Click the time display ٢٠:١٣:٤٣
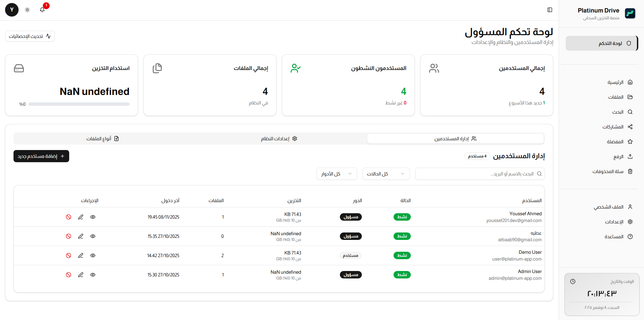Viewport: 644px width, 320px height. click(602, 293)
